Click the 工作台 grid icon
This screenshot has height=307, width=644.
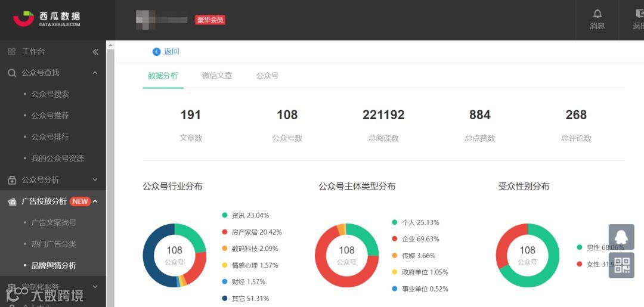12,51
